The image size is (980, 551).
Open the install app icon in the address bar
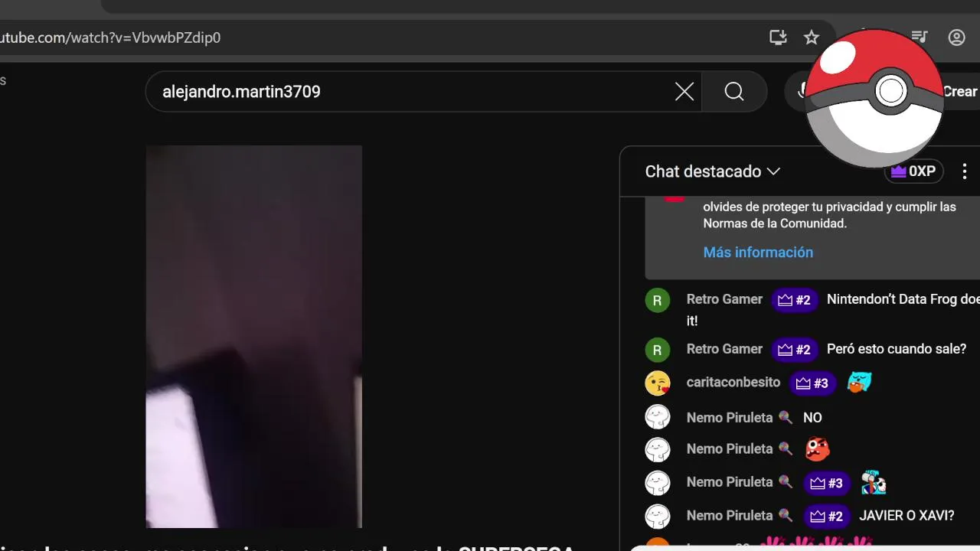point(778,37)
